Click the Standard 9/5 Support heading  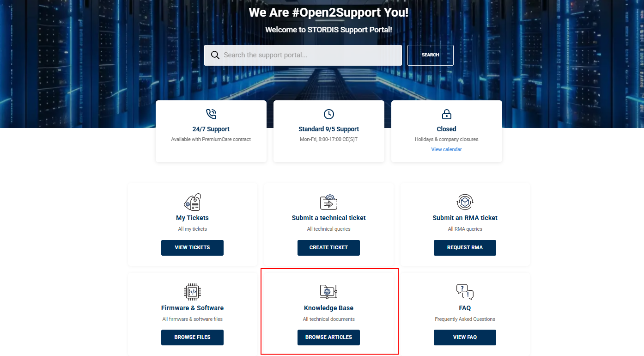(x=329, y=129)
